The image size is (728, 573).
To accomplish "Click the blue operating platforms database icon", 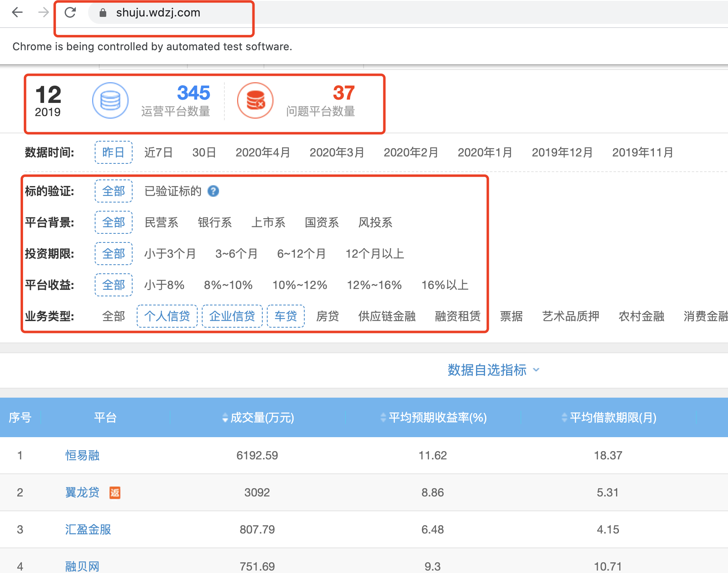I will 110,100.
